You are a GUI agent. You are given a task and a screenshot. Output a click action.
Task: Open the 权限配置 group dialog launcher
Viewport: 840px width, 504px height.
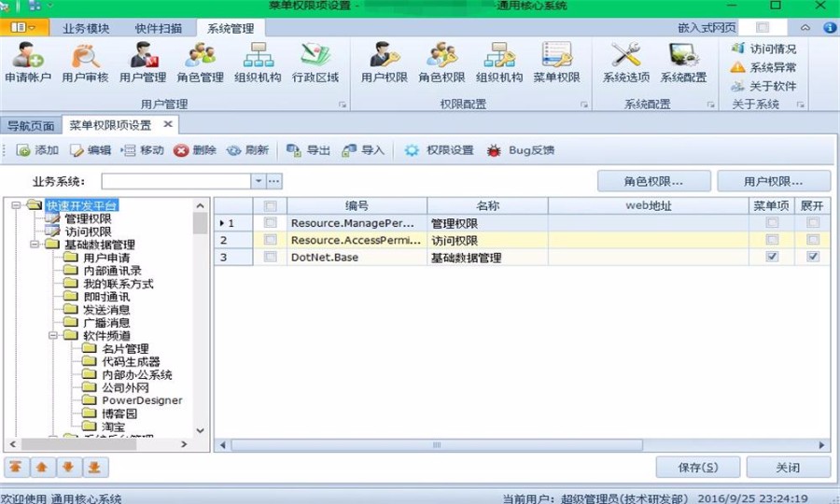pos(584,105)
